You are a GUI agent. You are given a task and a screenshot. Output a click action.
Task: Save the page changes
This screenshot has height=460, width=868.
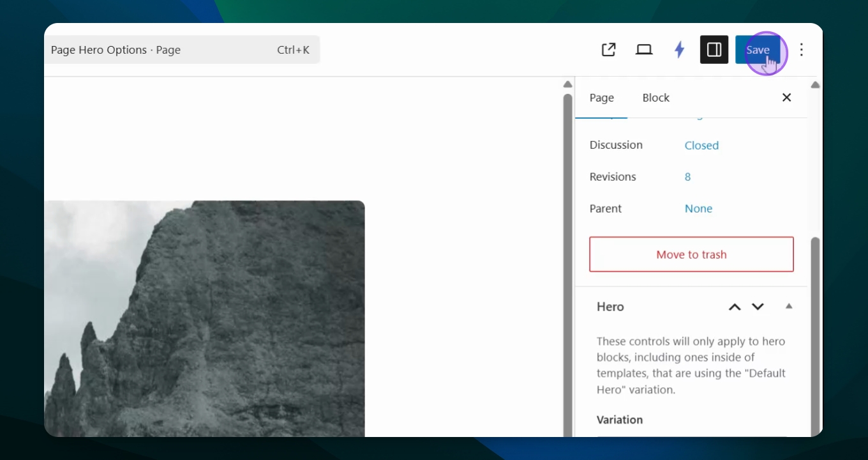point(758,50)
